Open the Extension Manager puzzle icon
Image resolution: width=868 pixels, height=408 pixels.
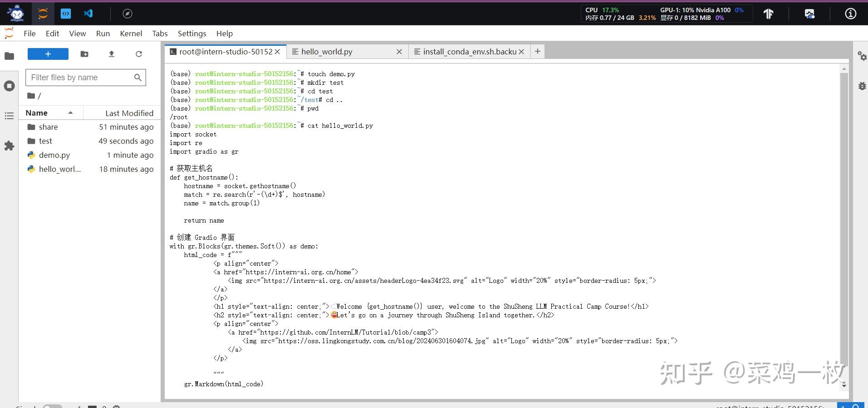9,146
